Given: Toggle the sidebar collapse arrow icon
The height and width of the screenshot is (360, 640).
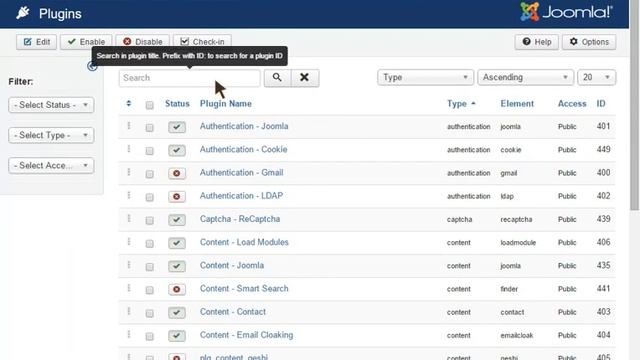Looking at the screenshot, I should point(92,66).
